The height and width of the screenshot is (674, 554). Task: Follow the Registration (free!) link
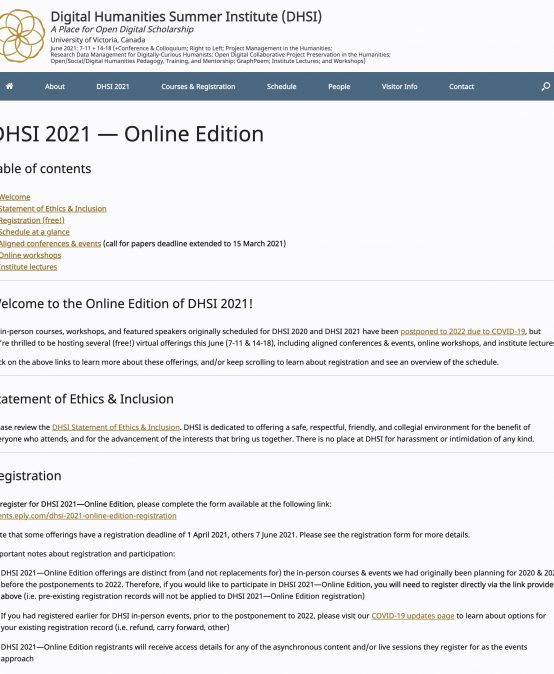tap(32, 220)
